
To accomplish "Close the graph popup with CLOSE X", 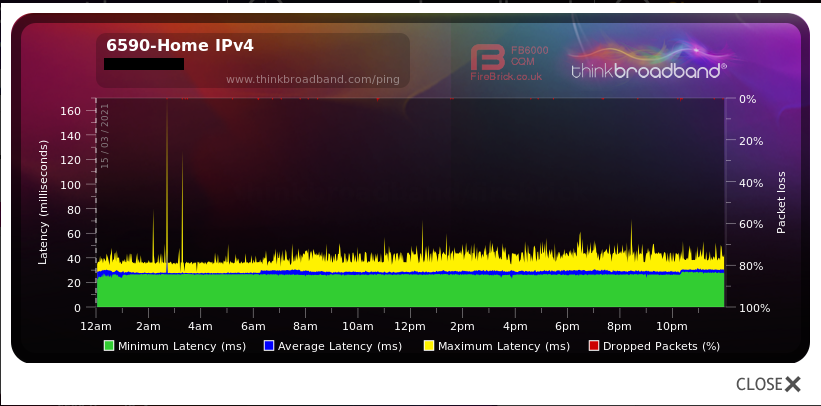I will [x=768, y=384].
